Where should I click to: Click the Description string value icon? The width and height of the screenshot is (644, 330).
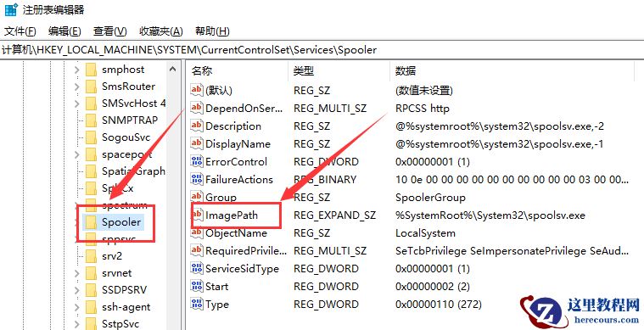click(197, 126)
